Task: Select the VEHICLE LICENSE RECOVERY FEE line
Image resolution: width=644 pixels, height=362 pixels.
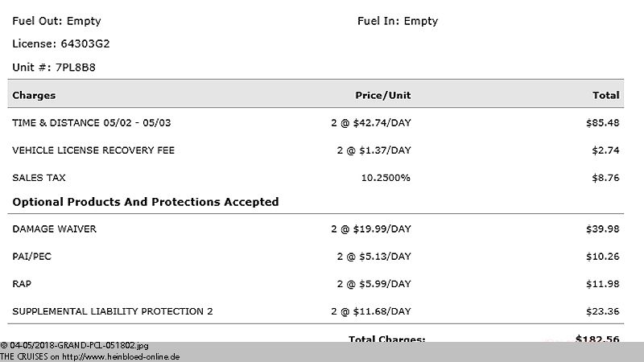Action: tap(316, 150)
